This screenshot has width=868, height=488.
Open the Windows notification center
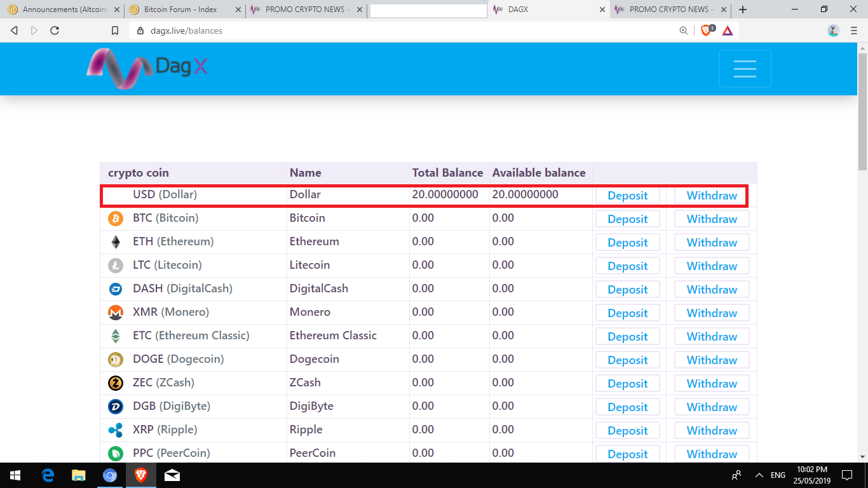847,475
